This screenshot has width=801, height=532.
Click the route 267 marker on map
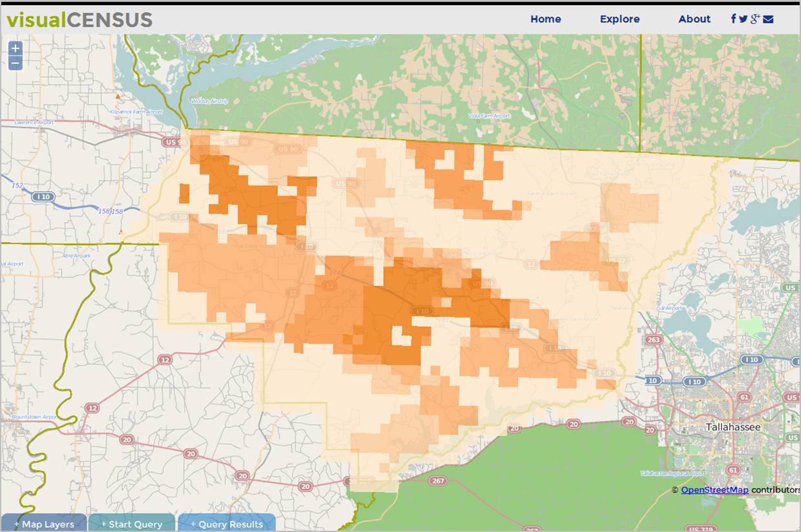pos(439,480)
